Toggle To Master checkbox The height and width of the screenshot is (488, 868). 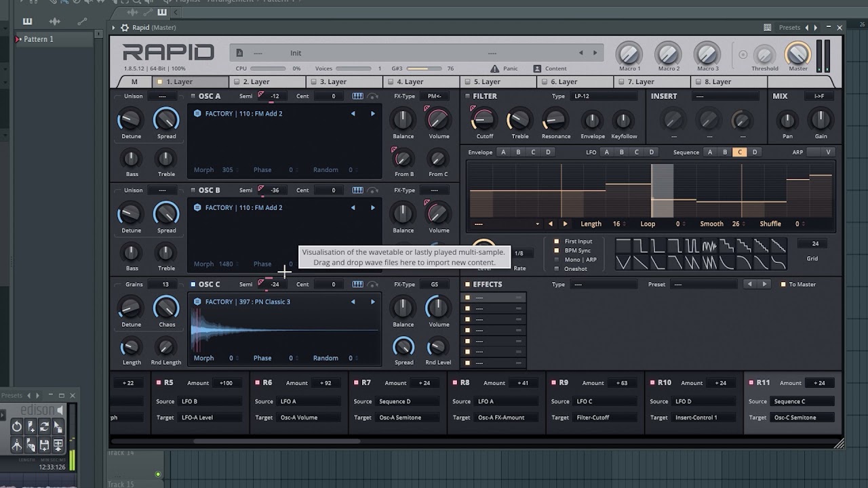pos(783,285)
